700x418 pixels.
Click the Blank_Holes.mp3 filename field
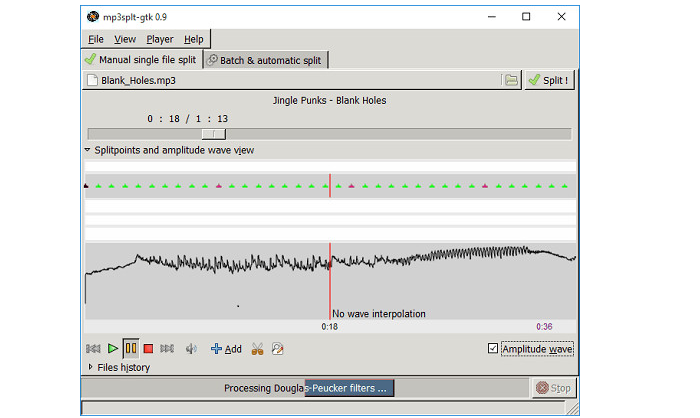click(x=290, y=80)
